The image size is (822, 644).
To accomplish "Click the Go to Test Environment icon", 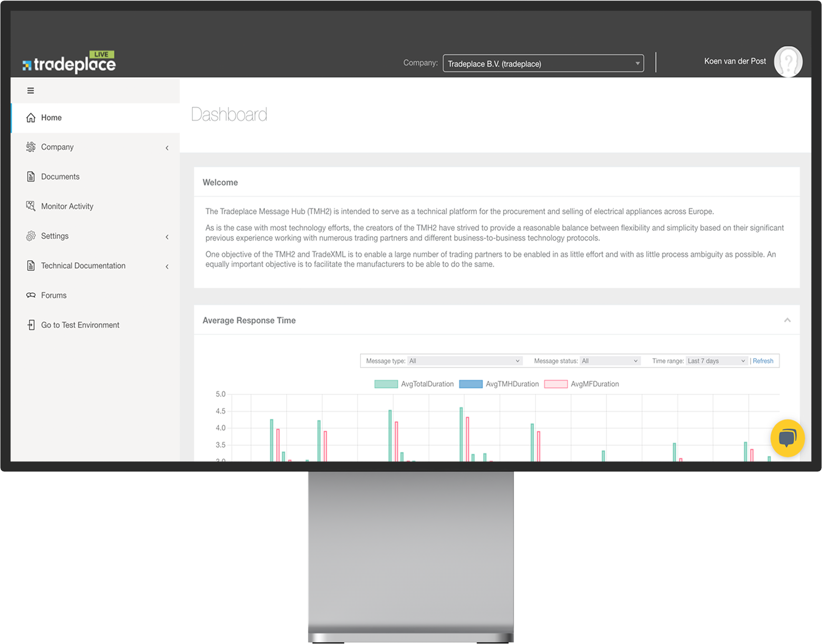I will (x=30, y=325).
